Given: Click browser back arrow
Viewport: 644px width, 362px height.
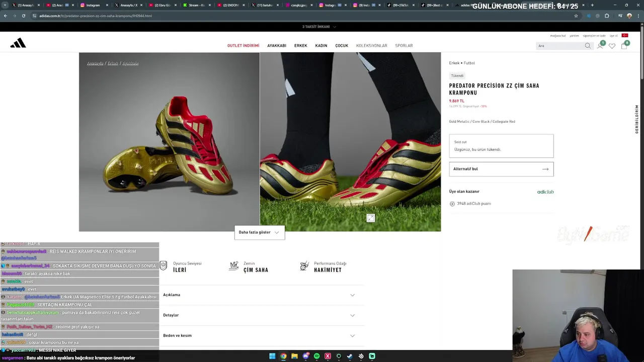Looking at the screenshot, I should (6, 16).
